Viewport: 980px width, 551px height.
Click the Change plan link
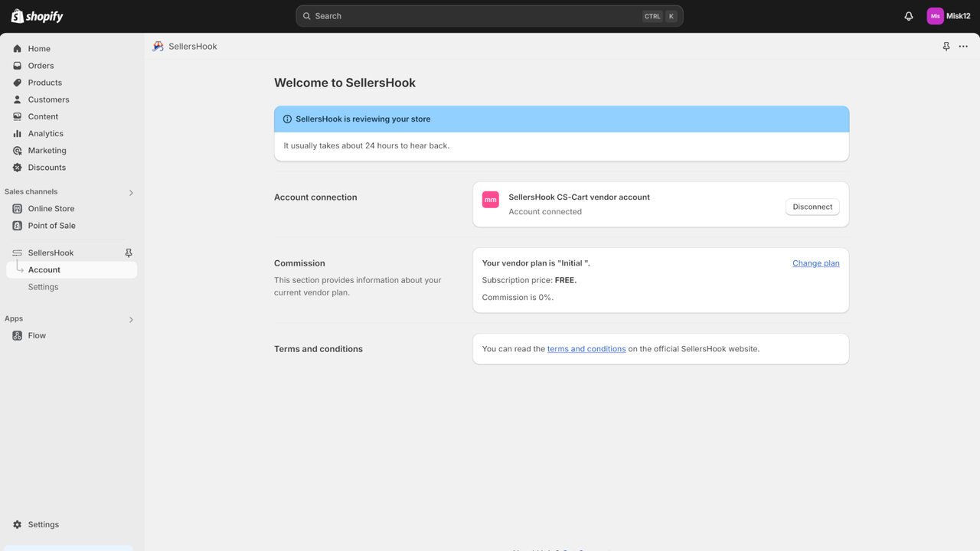point(816,263)
